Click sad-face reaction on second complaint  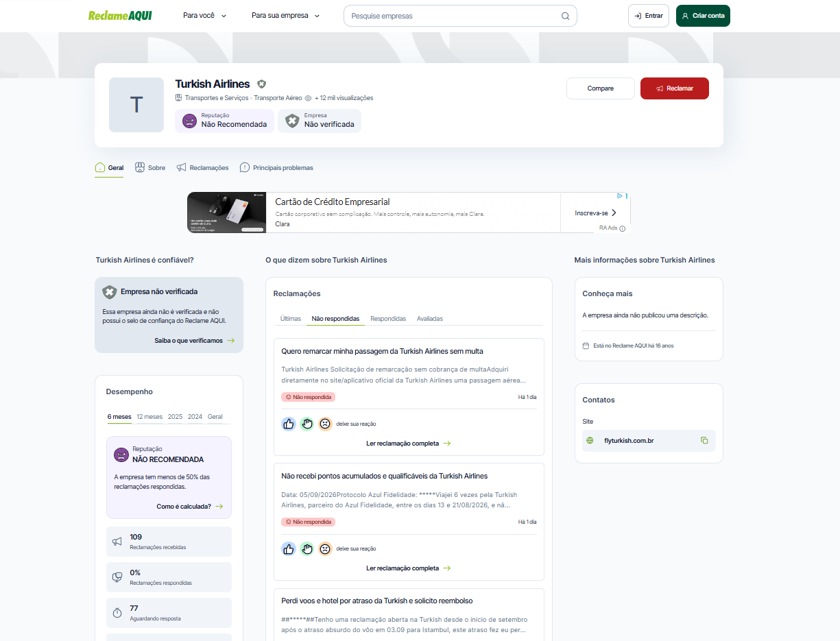pyautogui.click(x=325, y=548)
